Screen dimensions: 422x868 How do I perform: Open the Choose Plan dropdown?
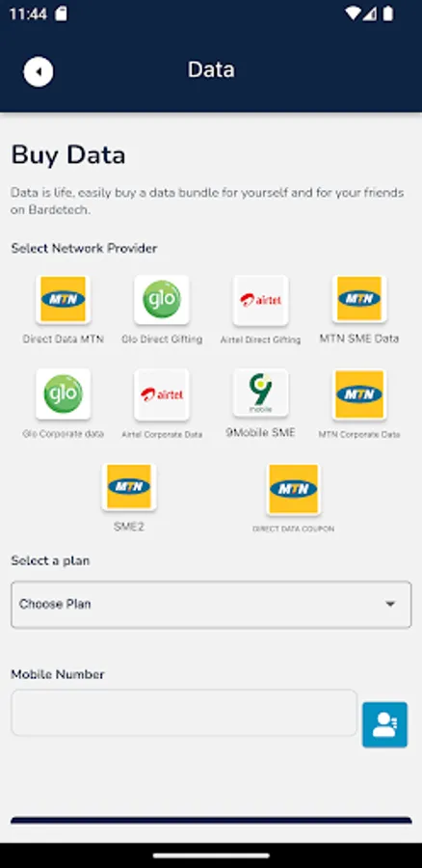(211, 605)
